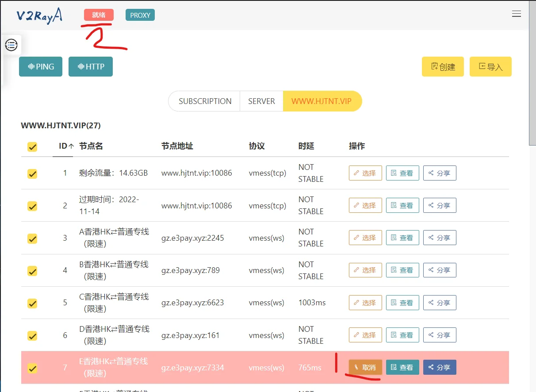This screenshot has width=536, height=392.
Task: Click the floating list icon on left edge
Action: point(11,45)
